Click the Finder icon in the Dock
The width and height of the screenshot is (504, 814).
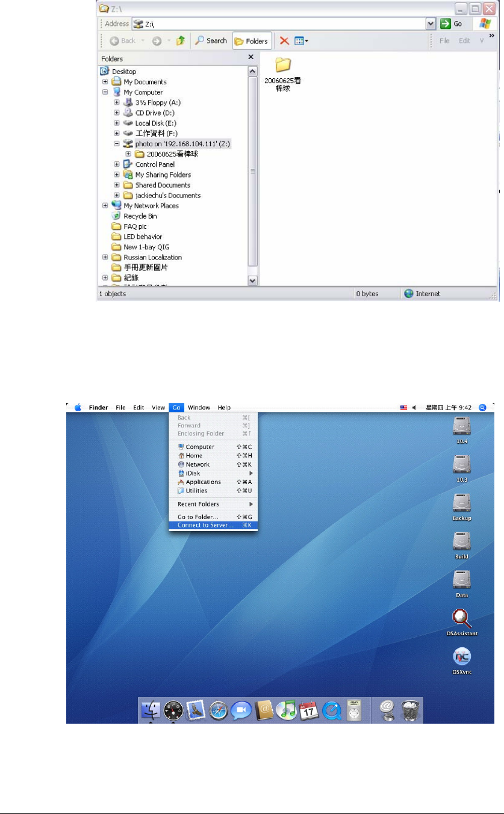152,711
